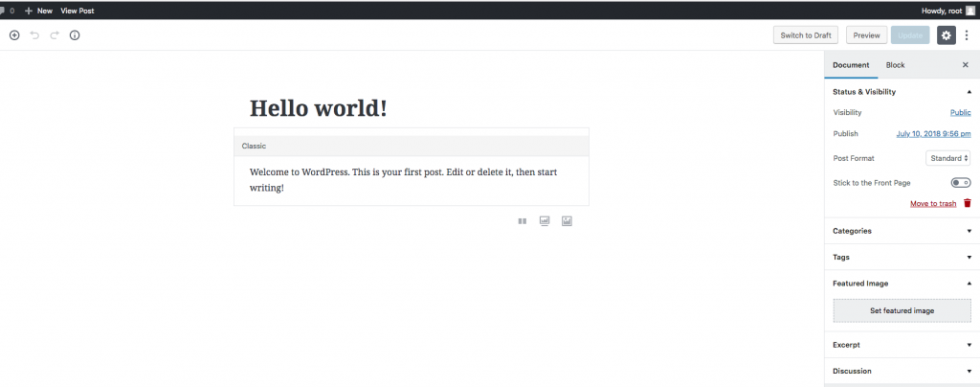
Task: Collapse the Featured Image panel
Action: [x=902, y=284]
